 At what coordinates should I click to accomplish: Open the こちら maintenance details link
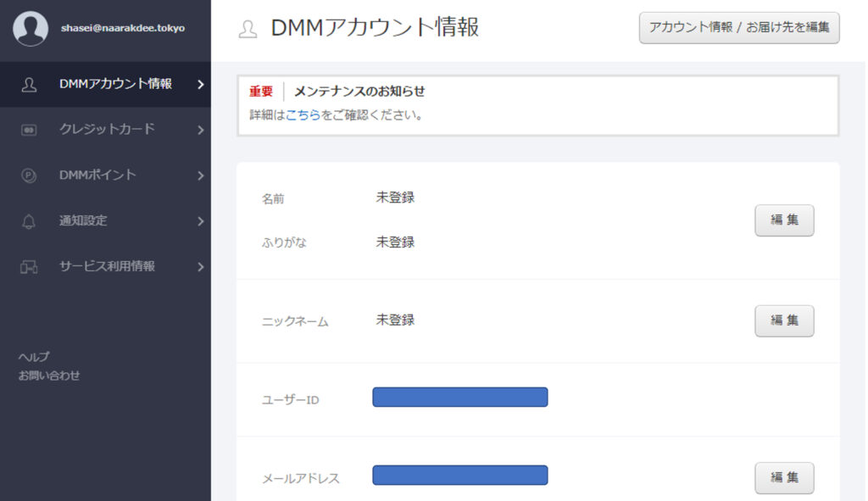[303, 114]
